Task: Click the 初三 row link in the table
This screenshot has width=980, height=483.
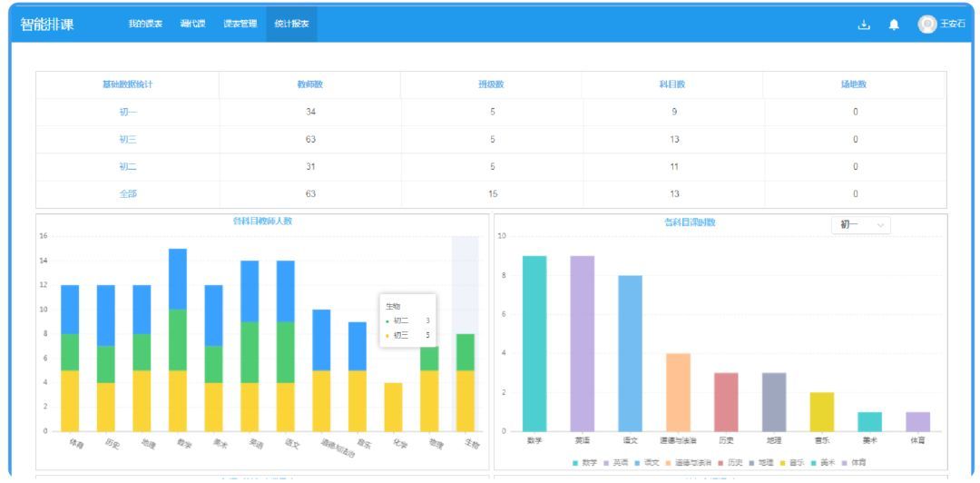Action: pyautogui.click(x=128, y=140)
